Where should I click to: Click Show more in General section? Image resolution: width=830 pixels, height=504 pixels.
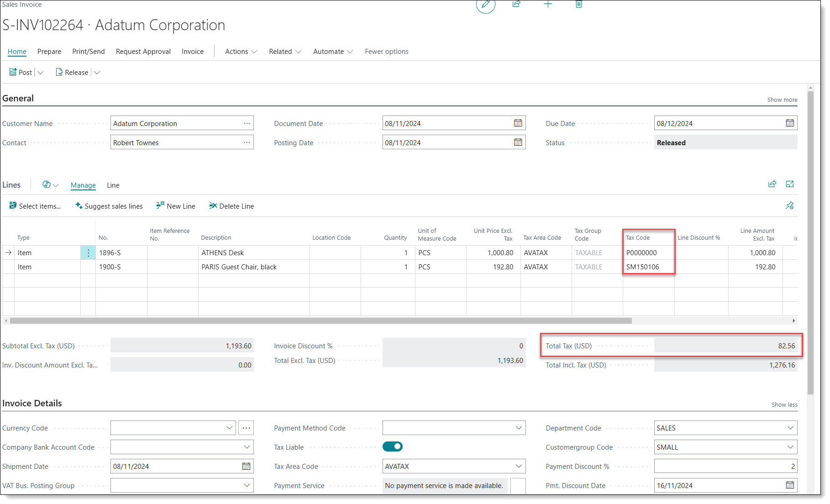(782, 100)
